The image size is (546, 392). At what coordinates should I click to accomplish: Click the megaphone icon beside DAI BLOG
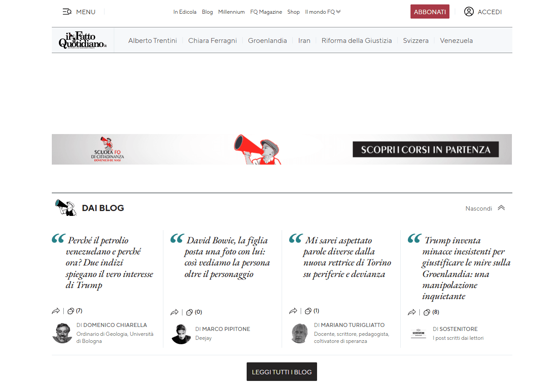point(66,208)
